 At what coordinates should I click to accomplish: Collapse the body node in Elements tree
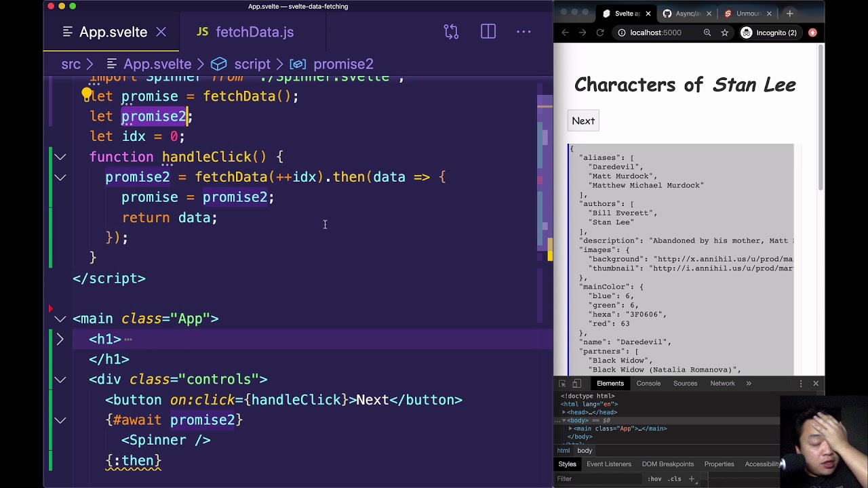tap(564, 420)
